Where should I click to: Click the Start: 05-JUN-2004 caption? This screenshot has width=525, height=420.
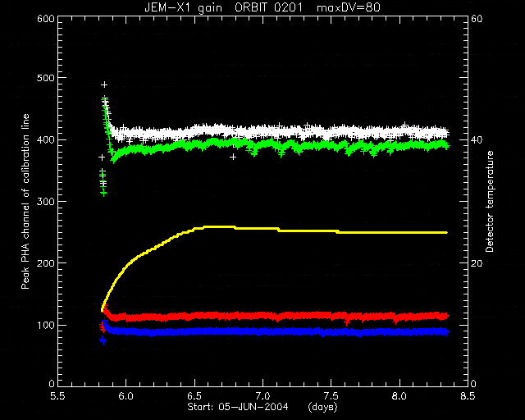click(x=238, y=407)
